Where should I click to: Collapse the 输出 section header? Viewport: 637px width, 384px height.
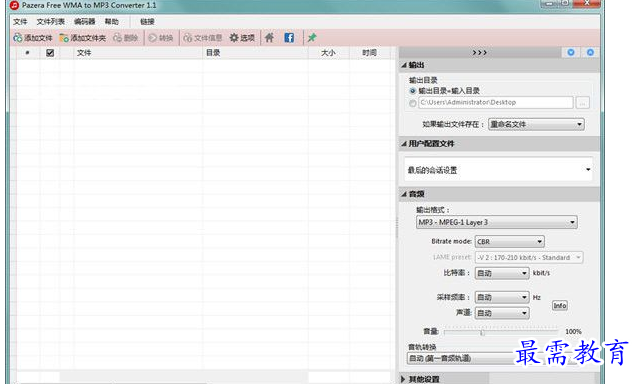tap(500, 65)
